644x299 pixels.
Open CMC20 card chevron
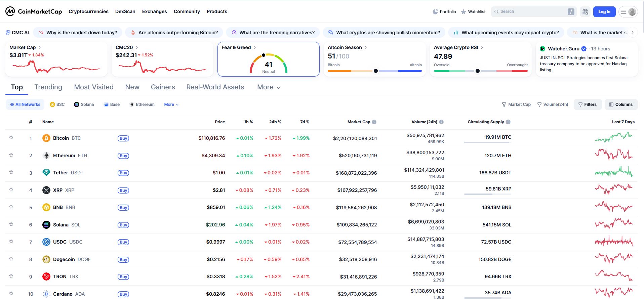pos(137,47)
